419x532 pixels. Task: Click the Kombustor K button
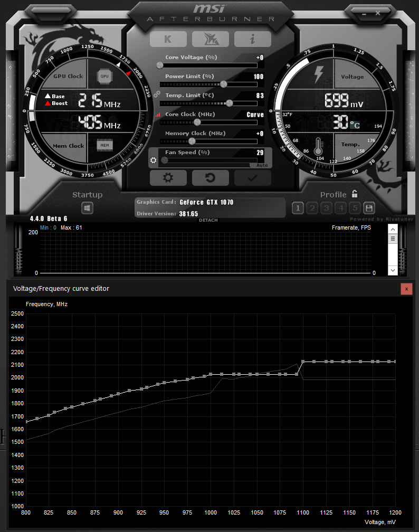coord(168,39)
